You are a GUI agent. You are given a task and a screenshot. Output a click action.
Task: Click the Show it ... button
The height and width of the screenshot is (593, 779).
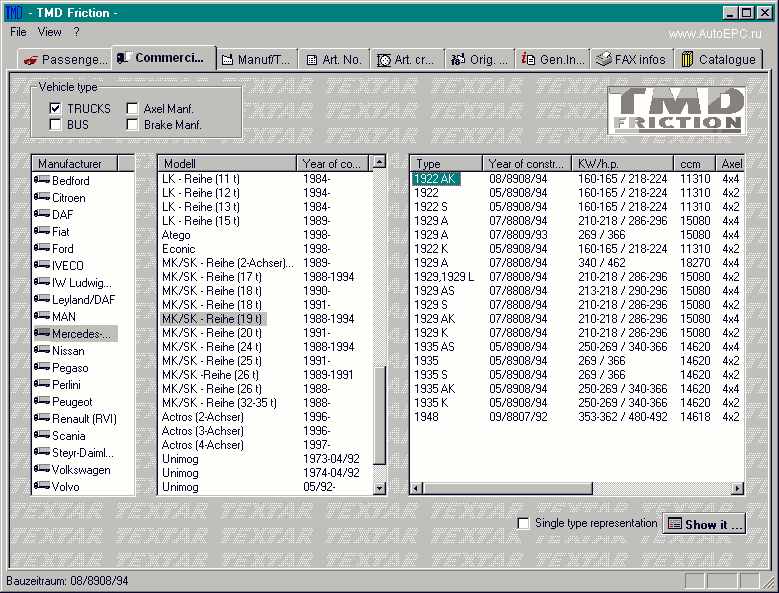704,524
